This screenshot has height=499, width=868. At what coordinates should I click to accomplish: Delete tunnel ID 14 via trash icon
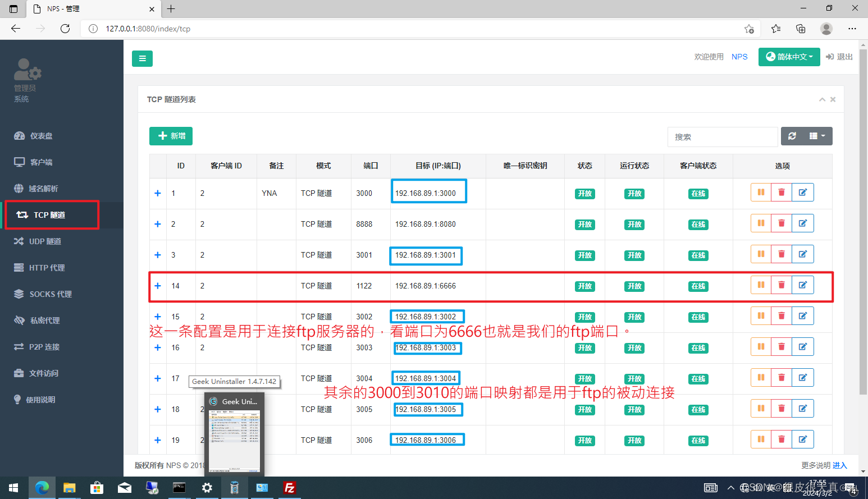tap(782, 285)
